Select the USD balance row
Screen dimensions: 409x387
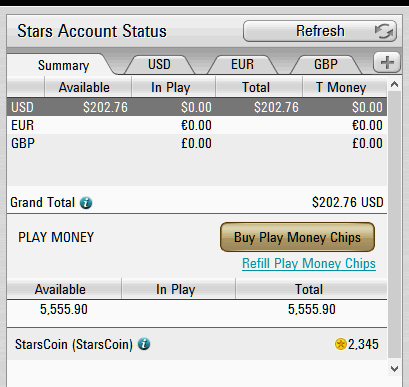tap(197, 107)
